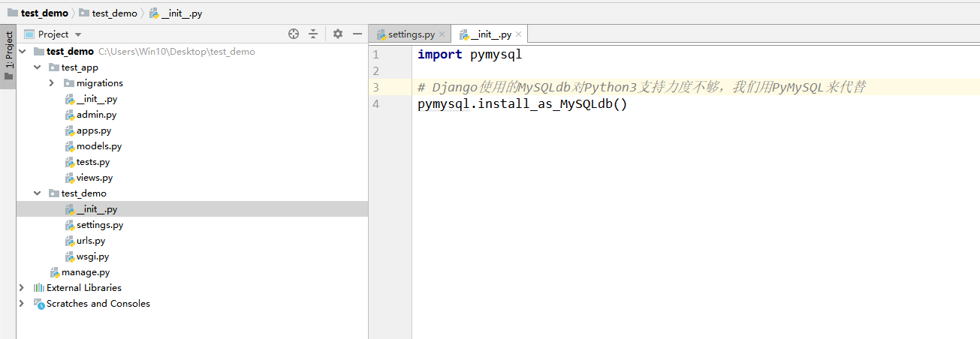The height and width of the screenshot is (339, 980).
Task: Select apps.py in project tree
Action: [x=94, y=130]
